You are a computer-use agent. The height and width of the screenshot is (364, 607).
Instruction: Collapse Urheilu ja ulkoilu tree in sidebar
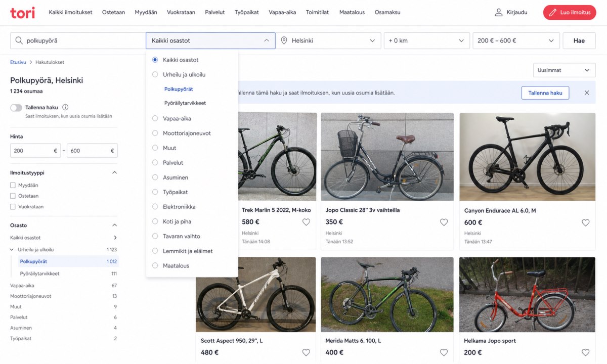coord(12,250)
